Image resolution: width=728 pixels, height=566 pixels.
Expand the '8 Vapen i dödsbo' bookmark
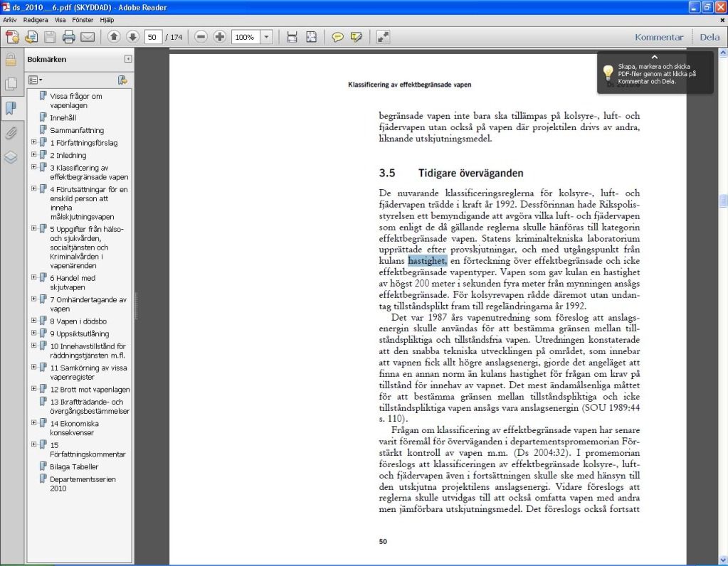tap(34, 321)
